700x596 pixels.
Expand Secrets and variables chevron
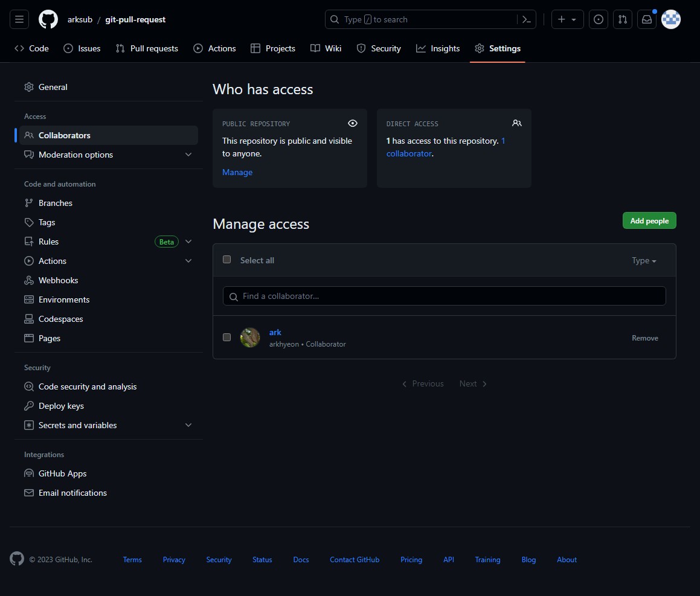(188, 425)
